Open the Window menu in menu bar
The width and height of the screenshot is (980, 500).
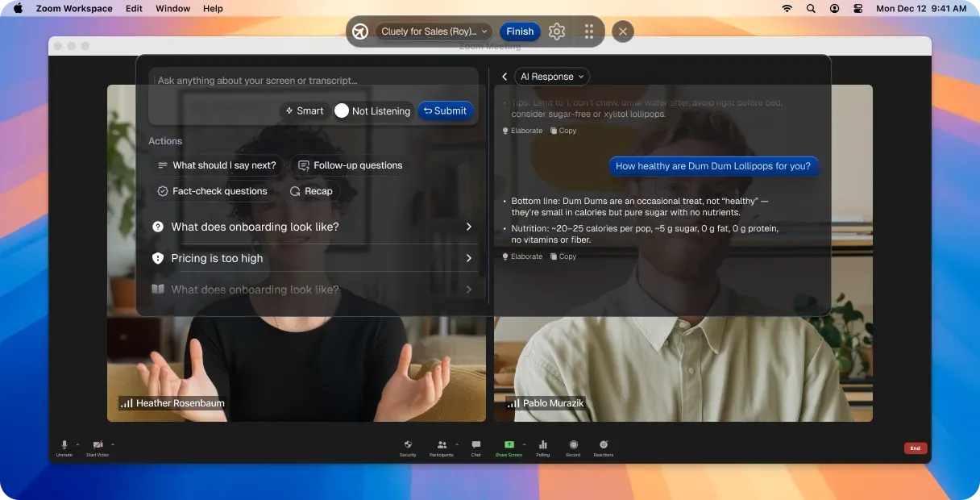pos(172,8)
